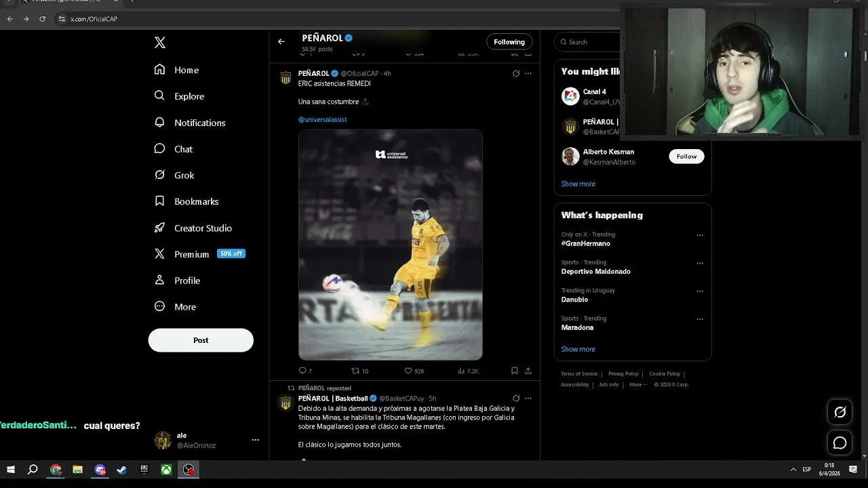This screenshot has width=868, height=488.
Task: Click the browser Forward button
Action: pyautogui.click(x=26, y=19)
